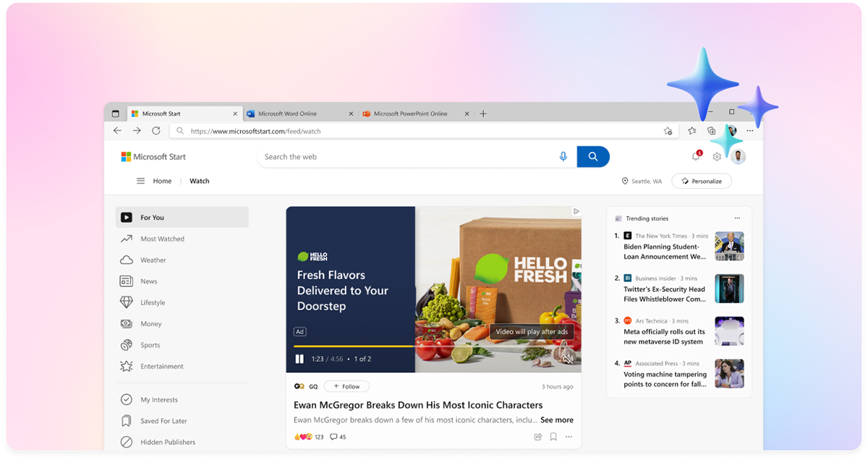Open Saved For Later in the sidebar
This screenshot has width=868, height=460.
pyautogui.click(x=182, y=421)
